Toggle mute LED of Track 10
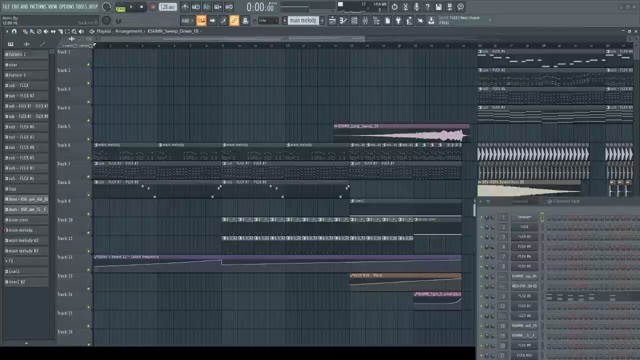Screen dimensions: 640x360 (x=89, y=233)
